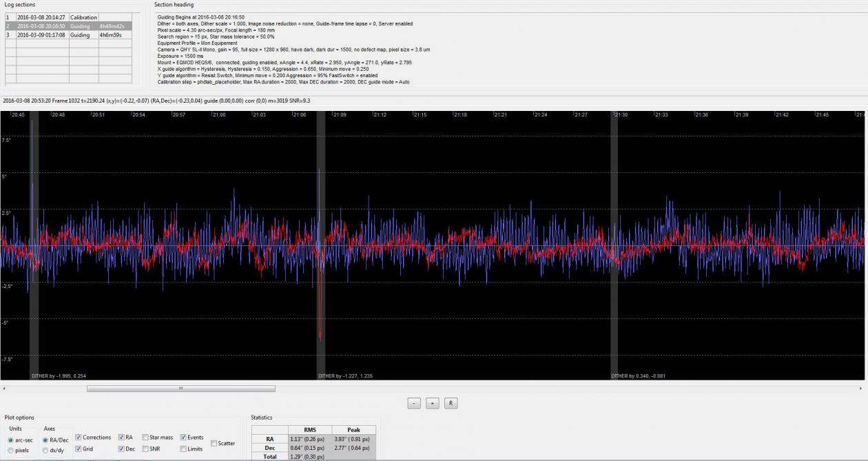Click the -5" y-axis label
Image resolution: width=868 pixels, height=461 pixels.
click(6, 322)
